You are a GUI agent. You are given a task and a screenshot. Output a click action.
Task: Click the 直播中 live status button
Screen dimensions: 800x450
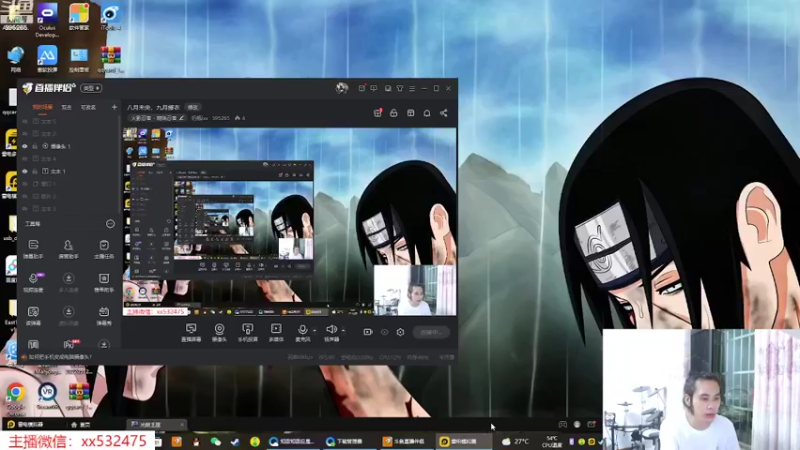431,332
